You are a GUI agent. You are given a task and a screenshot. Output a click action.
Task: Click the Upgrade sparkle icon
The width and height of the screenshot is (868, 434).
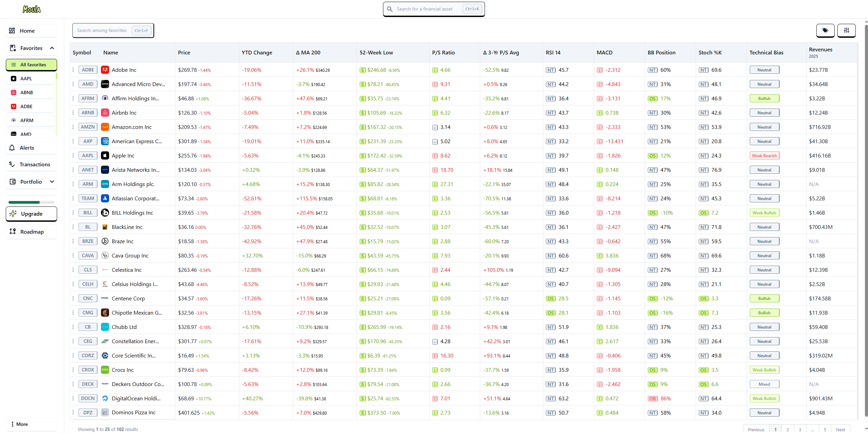pyautogui.click(x=13, y=214)
